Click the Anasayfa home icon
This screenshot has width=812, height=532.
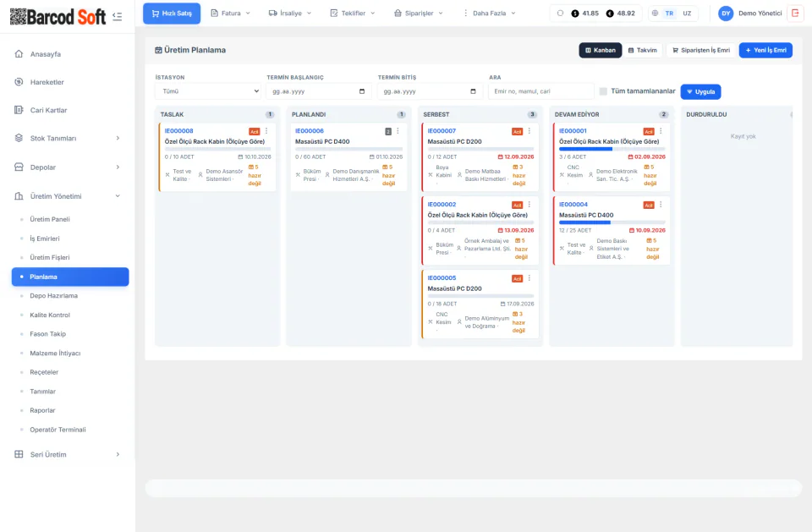tap(19, 54)
